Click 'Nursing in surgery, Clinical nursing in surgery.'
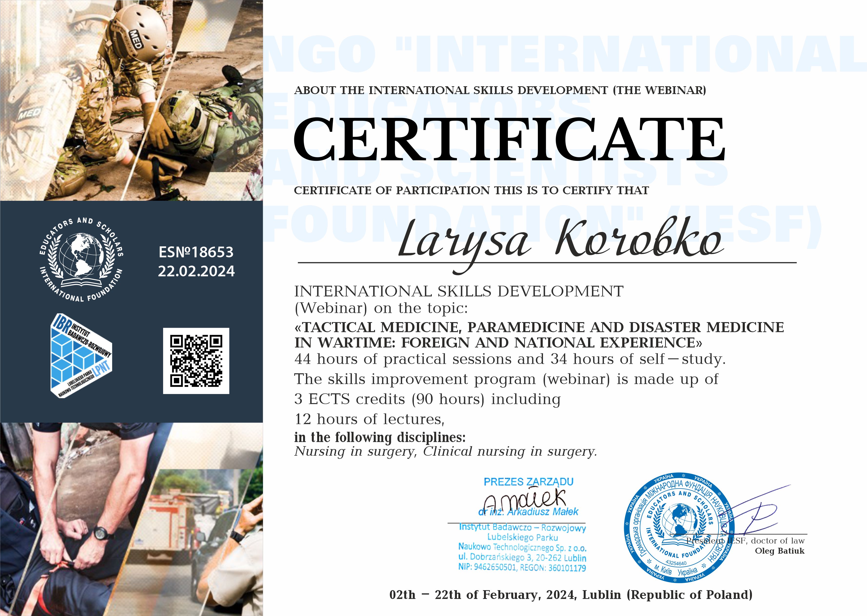The height and width of the screenshot is (616, 867). [446, 451]
